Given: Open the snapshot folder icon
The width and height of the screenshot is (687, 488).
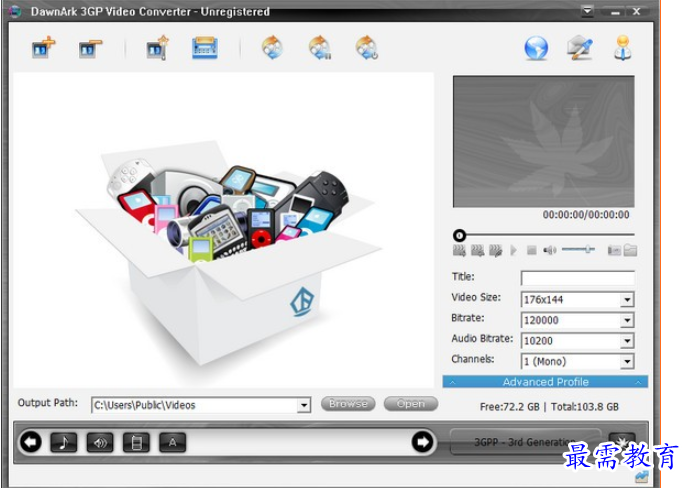Looking at the screenshot, I should (x=630, y=250).
